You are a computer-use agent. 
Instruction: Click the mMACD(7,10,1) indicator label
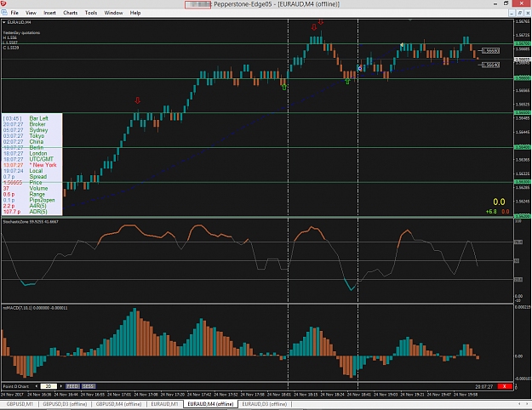point(35,308)
